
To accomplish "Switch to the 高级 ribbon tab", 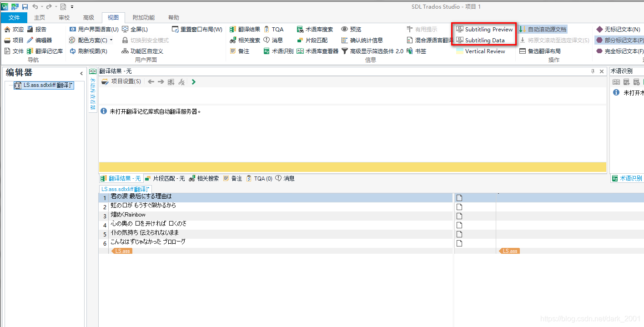I will 89,18.
